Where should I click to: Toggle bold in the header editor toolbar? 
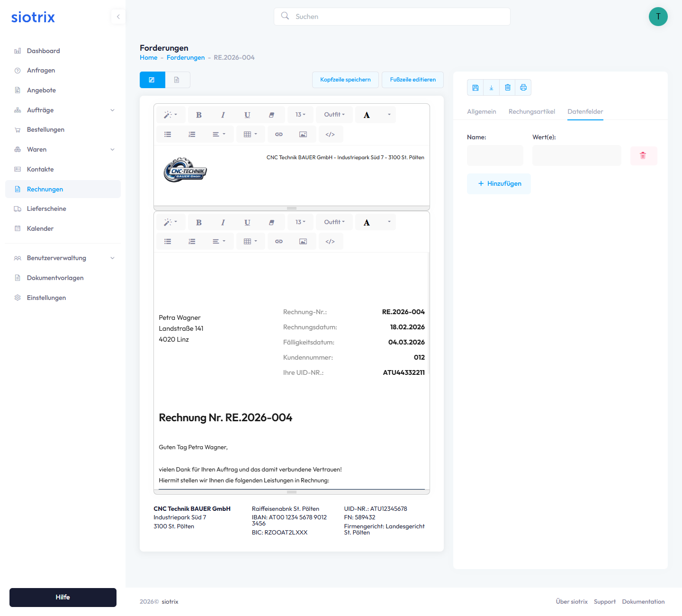199,115
